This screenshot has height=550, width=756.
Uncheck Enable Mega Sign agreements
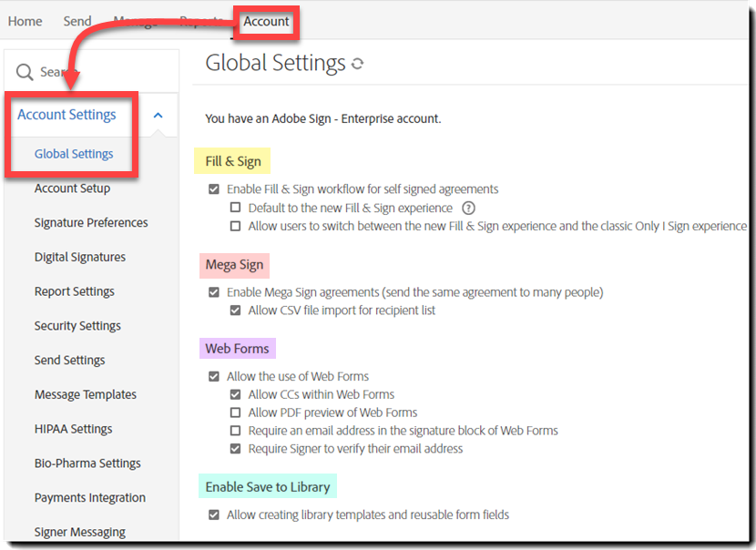pyautogui.click(x=214, y=292)
